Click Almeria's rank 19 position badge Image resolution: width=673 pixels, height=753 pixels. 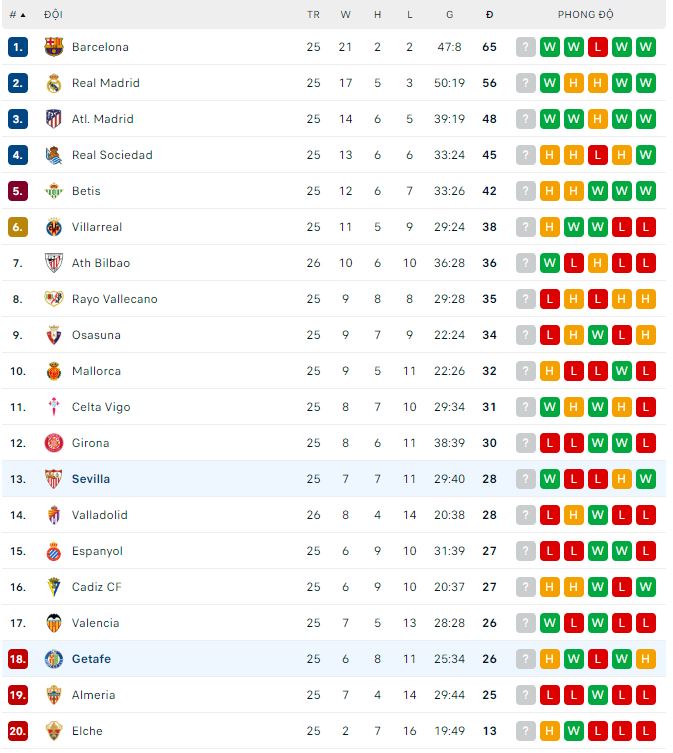click(x=17, y=695)
